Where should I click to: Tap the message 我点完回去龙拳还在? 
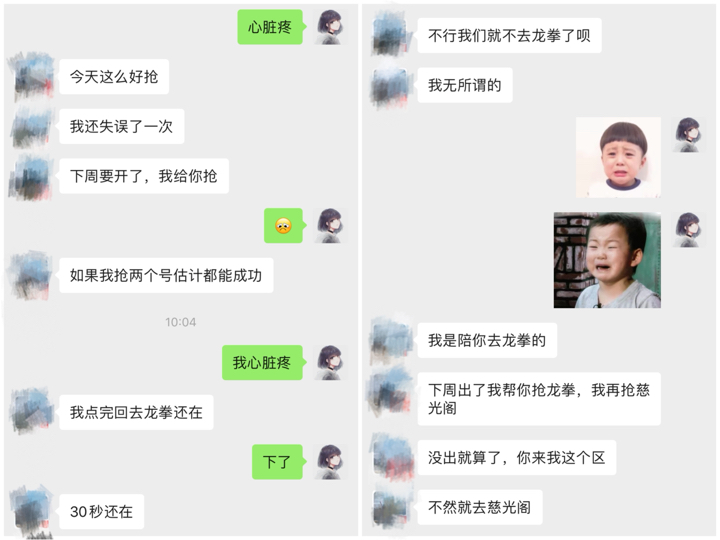136,412
